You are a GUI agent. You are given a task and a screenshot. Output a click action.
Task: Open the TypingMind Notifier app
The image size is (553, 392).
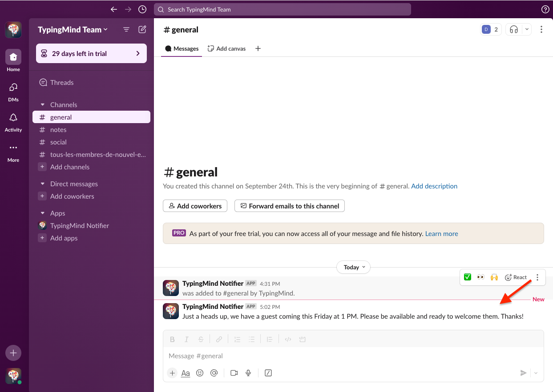click(x=91, y=226)
